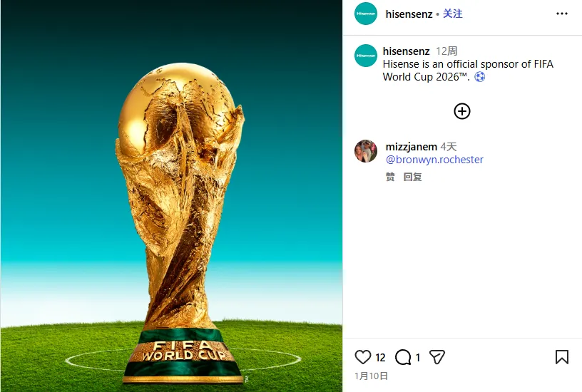582x392 pixels.
Task: Save the post with the bookmark icon
Action: [561, 357]
